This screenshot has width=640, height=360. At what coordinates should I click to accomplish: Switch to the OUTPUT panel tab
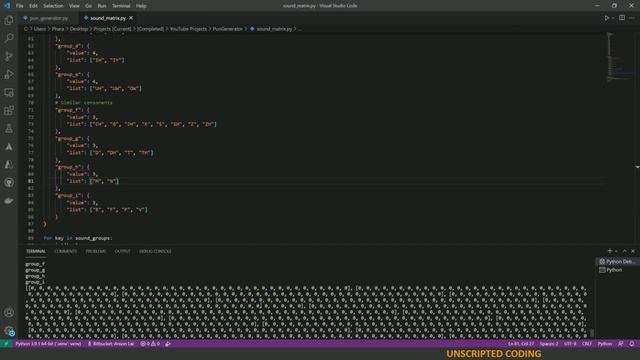[x=122, y=251]
